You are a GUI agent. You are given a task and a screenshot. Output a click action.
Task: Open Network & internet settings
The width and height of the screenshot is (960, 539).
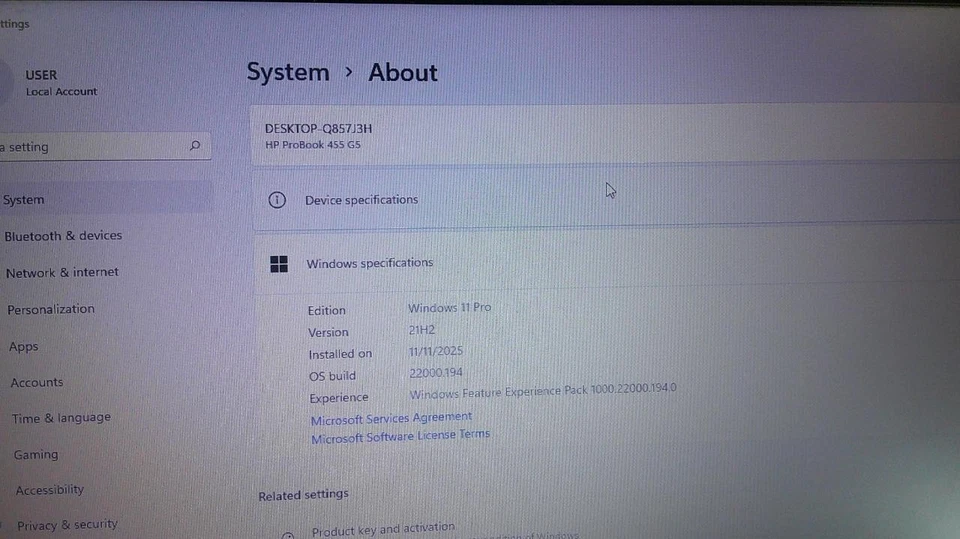click(x=62, y=272)
